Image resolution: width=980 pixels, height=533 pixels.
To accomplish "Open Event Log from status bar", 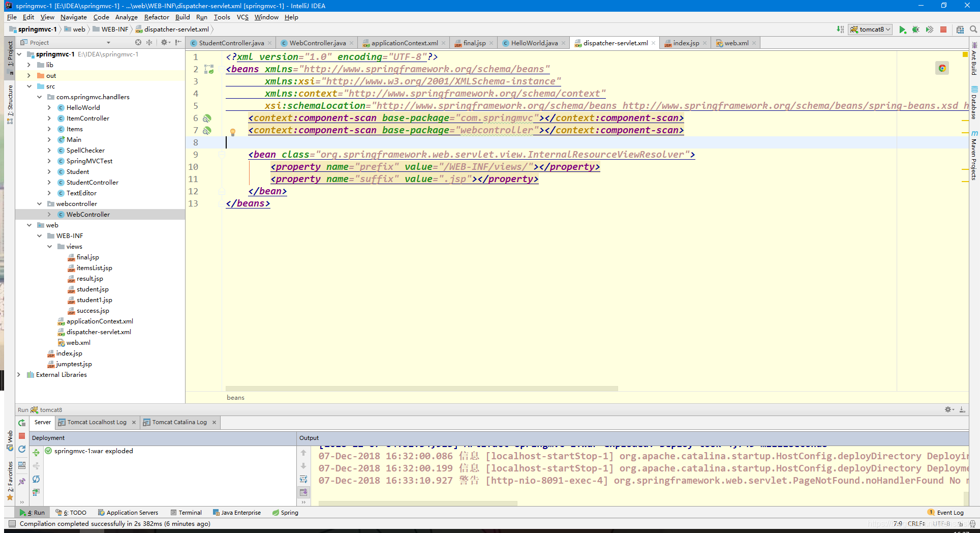I will 945,513.
